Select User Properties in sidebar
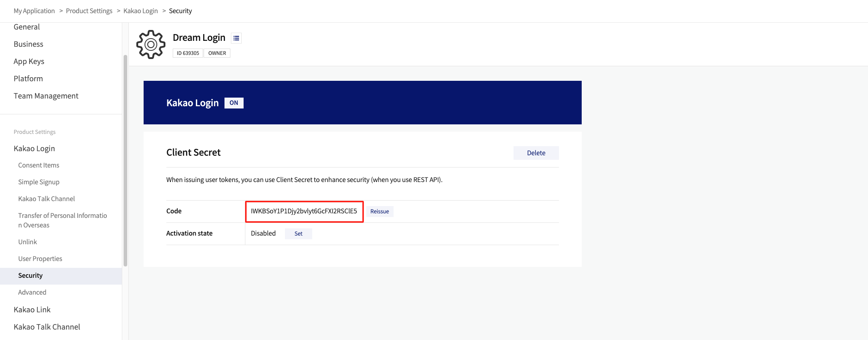Viewport: 868px width, 340px height. click(x=40, y=259)
